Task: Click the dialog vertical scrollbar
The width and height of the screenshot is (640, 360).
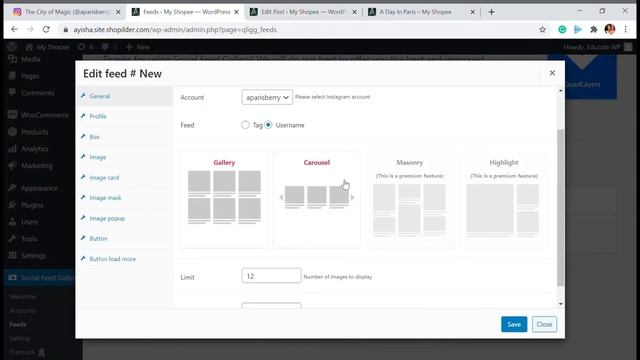Action: pyautogui.click(x=560, y=207)
